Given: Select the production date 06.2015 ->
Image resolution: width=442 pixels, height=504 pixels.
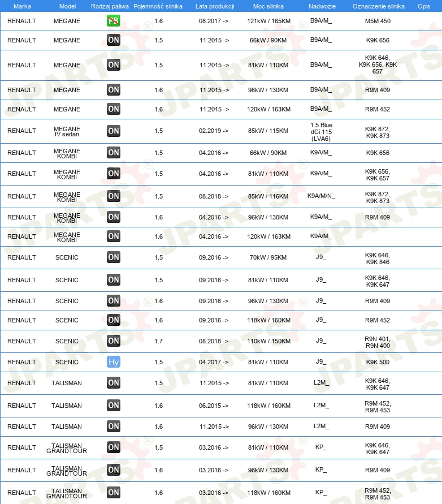Looking at the screenshot, I should pos(214,406).
